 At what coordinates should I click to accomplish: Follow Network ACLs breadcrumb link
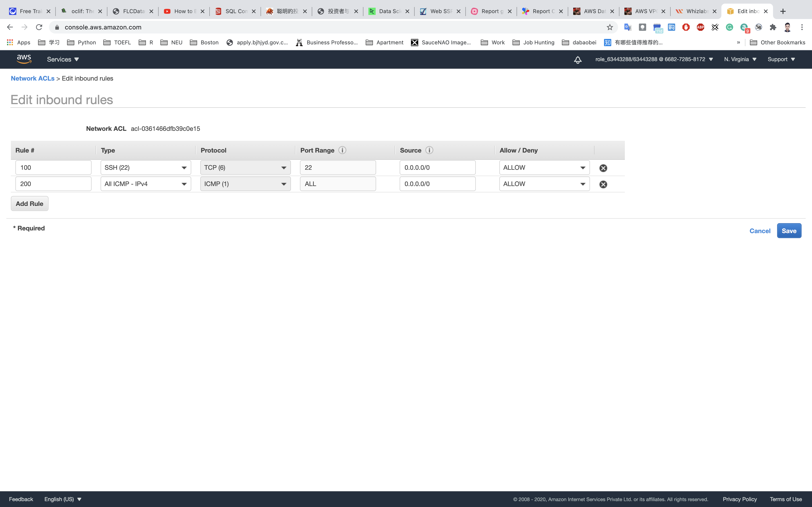pos(33,79)
